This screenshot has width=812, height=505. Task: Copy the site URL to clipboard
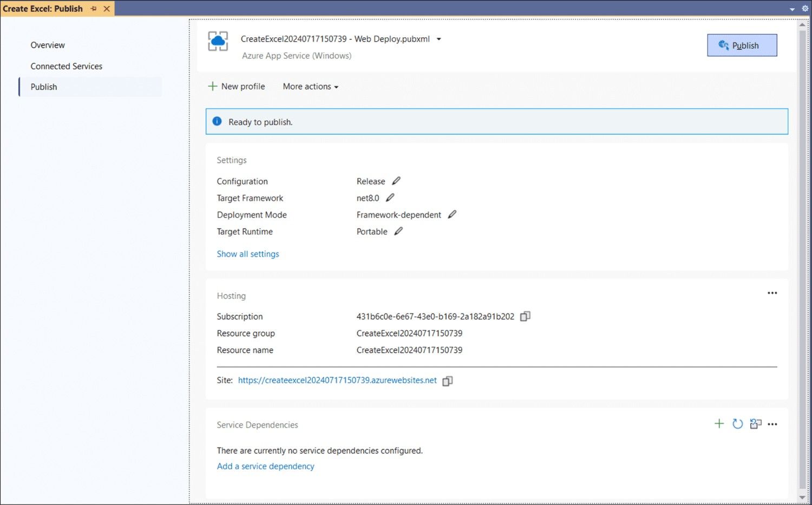tap(447, 381)
